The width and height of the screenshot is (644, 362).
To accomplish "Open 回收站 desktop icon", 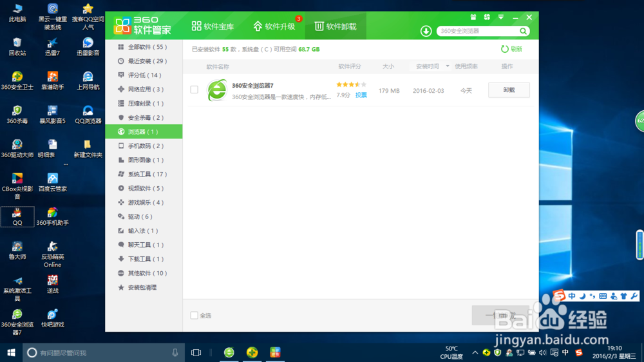I will click(17, 47).
